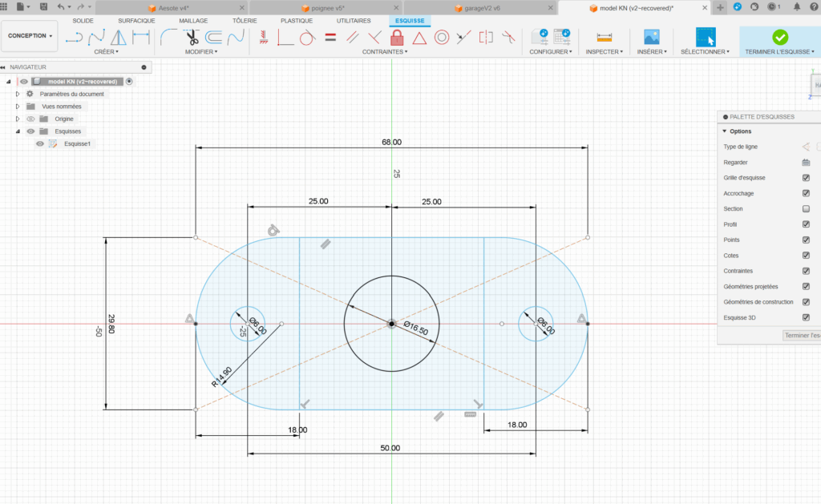Apply the Concentric constraint
821x504 pixels.
pyautogui.click(x=442, y=38)
